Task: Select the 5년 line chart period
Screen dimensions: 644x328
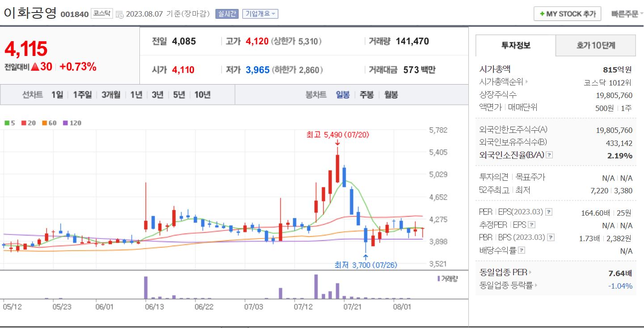Action: pos(179,95)
